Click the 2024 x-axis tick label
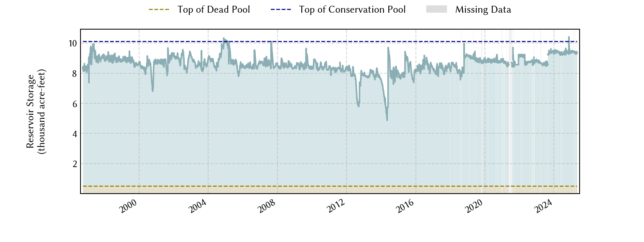Viewport: 644px width, 242px height. (x=543, y=206)
